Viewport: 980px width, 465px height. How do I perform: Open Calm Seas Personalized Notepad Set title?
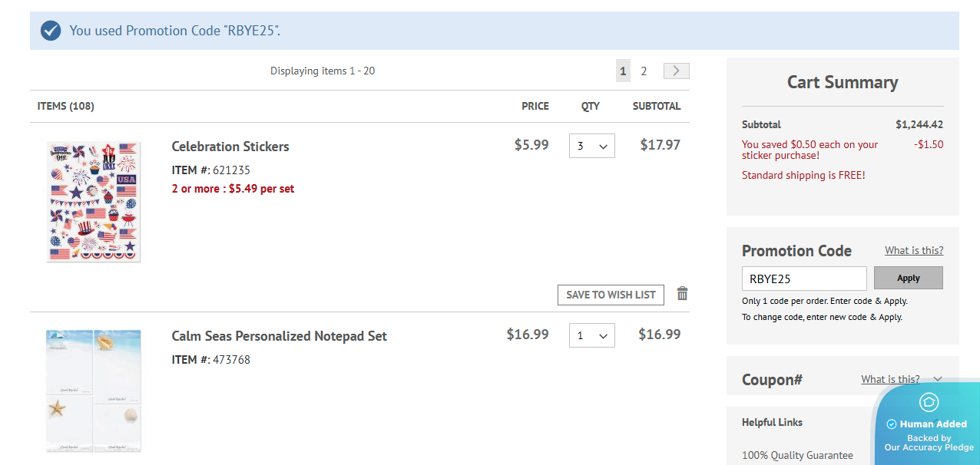click(x=279, y=336)
